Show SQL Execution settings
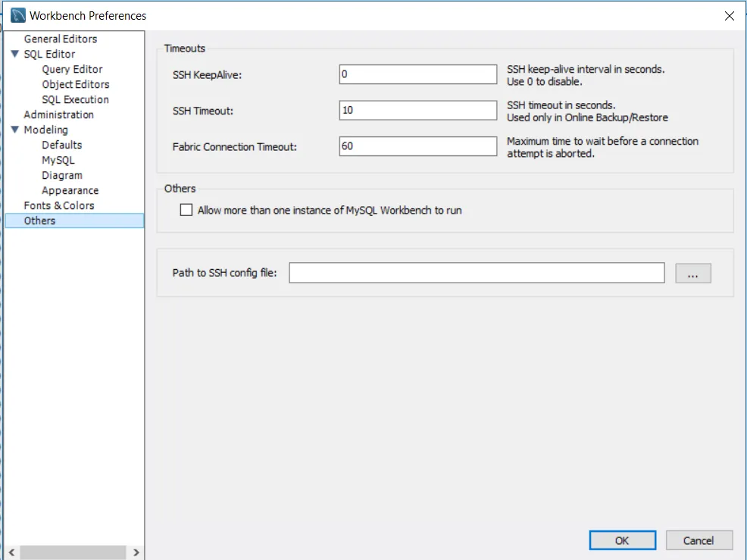This screenshot has width=747, height=560. click(x=75, y=99)
